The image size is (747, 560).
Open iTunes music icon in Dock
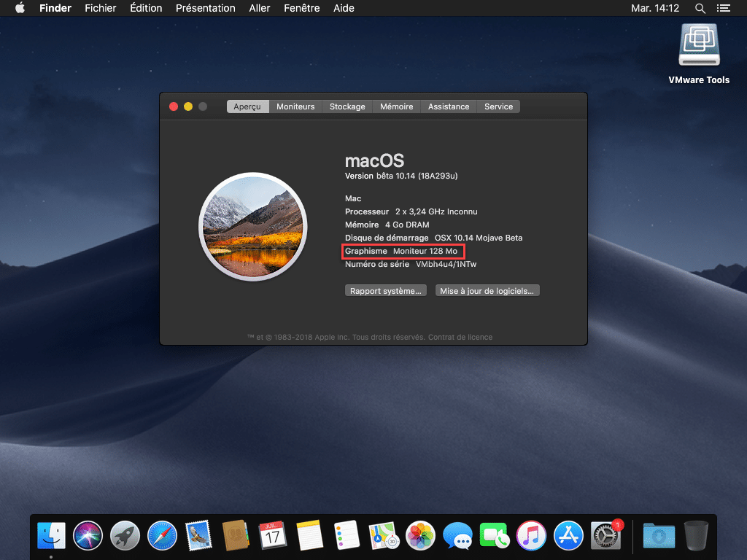coord(531,535)
